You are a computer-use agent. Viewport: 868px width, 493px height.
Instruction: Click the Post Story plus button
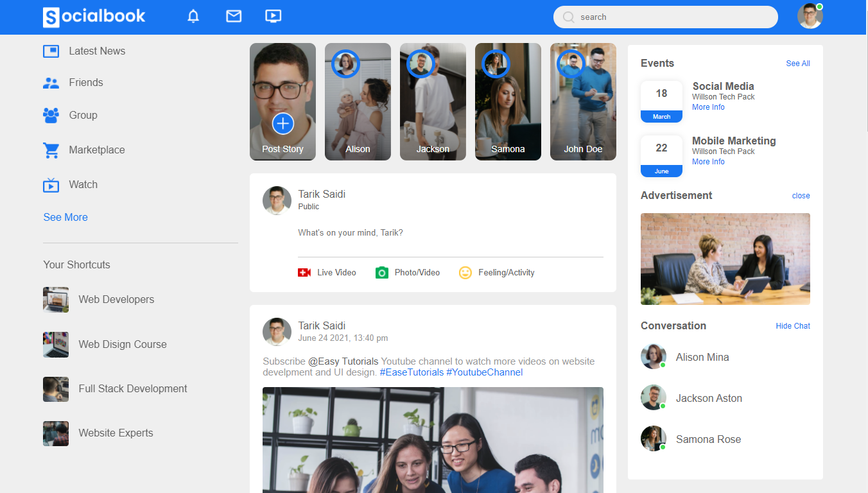282,123
